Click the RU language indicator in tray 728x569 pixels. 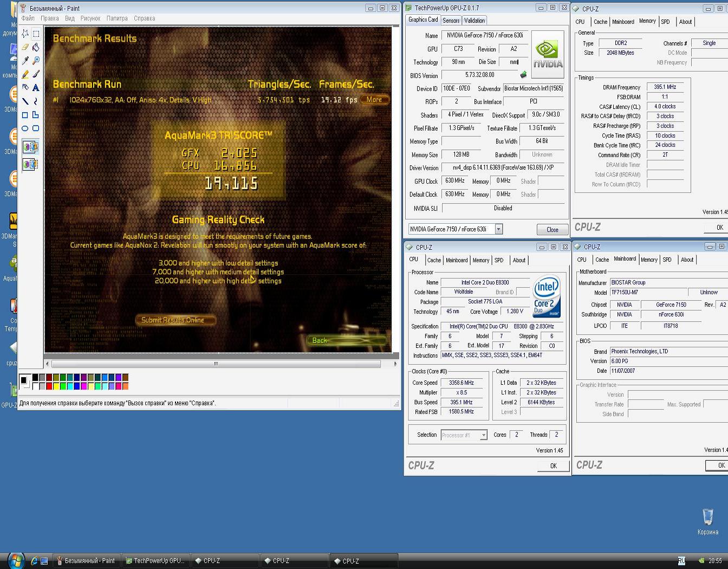(681, 560)
